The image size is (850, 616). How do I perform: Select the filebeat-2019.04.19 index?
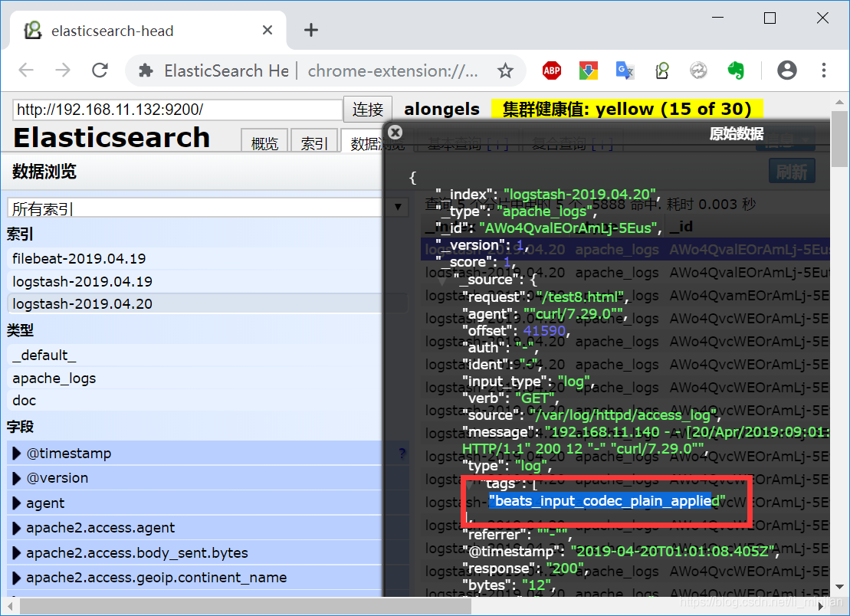point(79,259)
